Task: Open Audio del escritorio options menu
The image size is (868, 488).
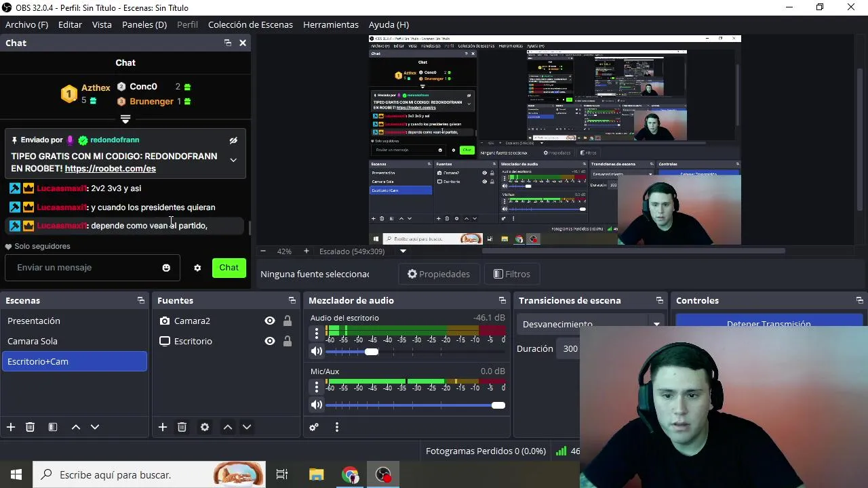Action: [x=316, y=333]
